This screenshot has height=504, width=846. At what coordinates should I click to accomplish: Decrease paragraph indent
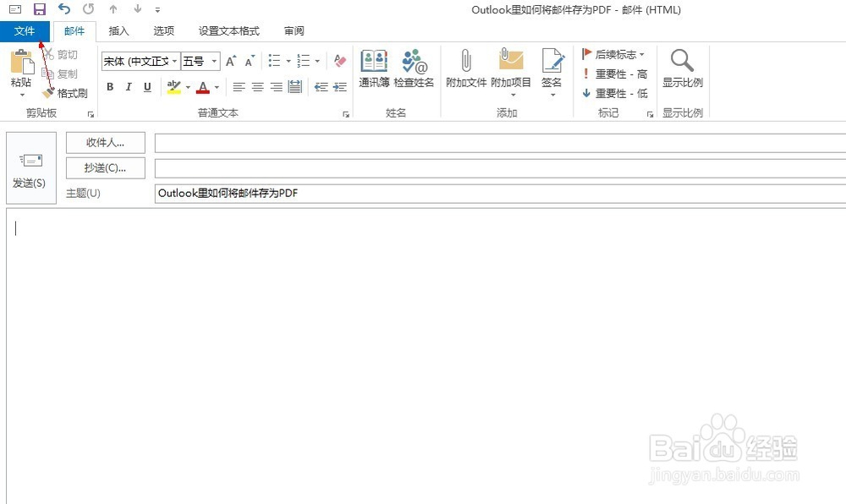[321, 87]
